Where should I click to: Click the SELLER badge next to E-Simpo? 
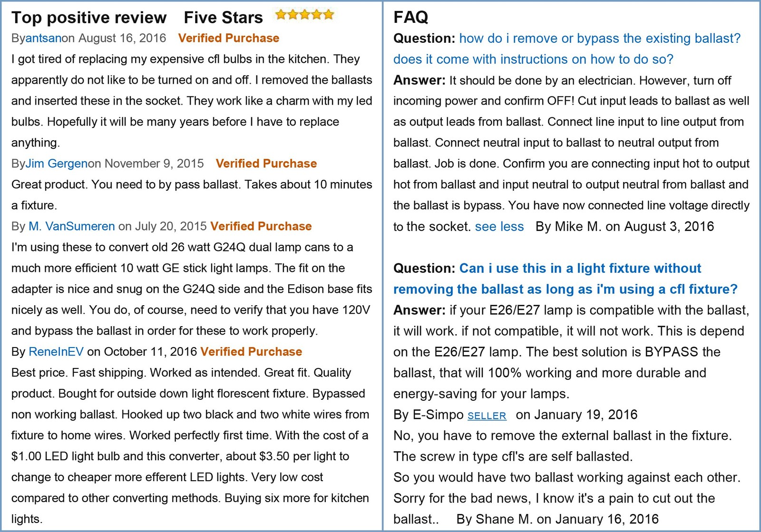(x=487, y=416)
